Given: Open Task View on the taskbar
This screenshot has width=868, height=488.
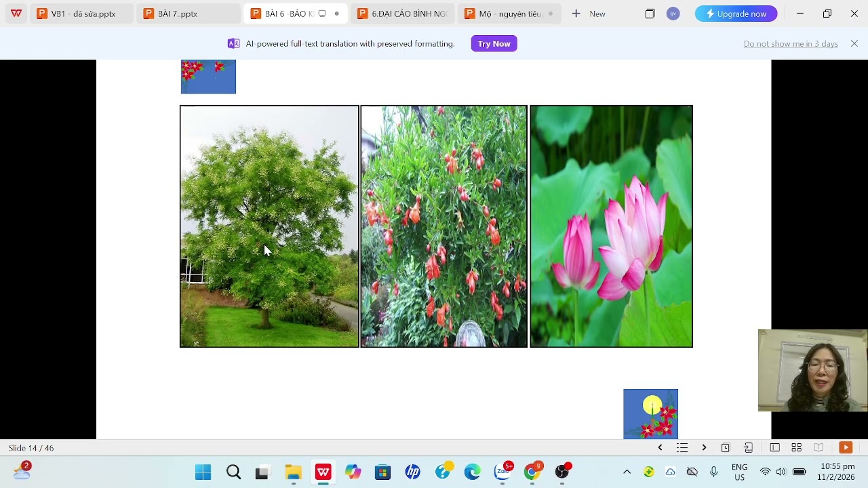Looking at the screenshot, I should point(262,472).
